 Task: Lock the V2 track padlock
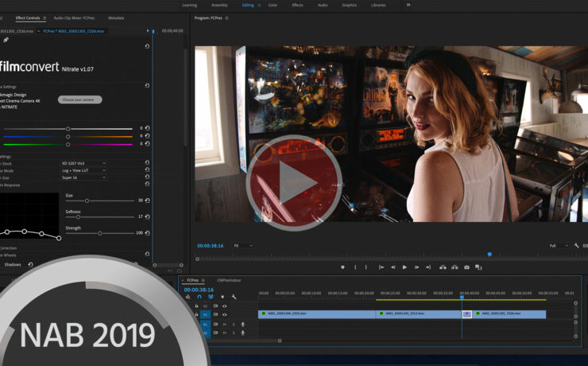[x=196, y=306]
